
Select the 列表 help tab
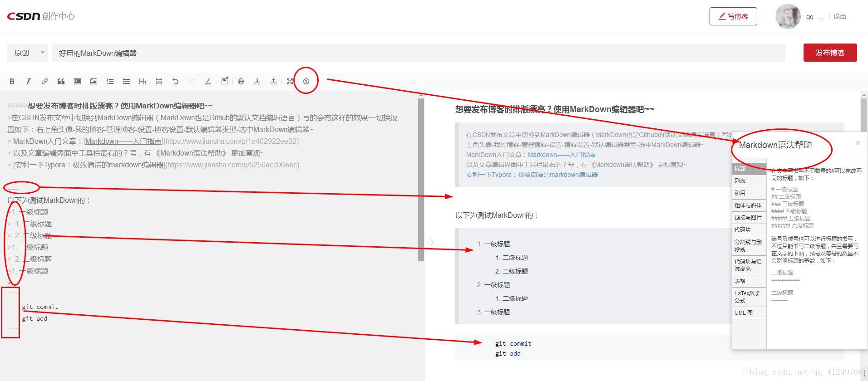pos(749,181)
